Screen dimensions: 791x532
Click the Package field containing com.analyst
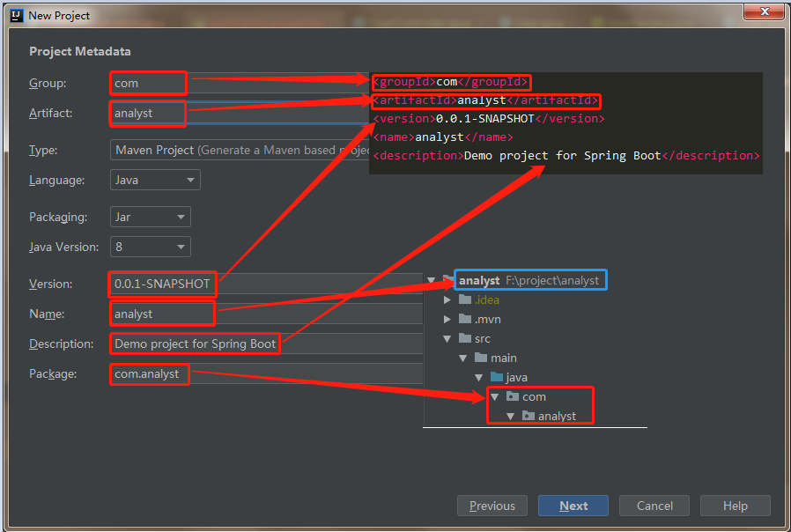coord(266,373)
